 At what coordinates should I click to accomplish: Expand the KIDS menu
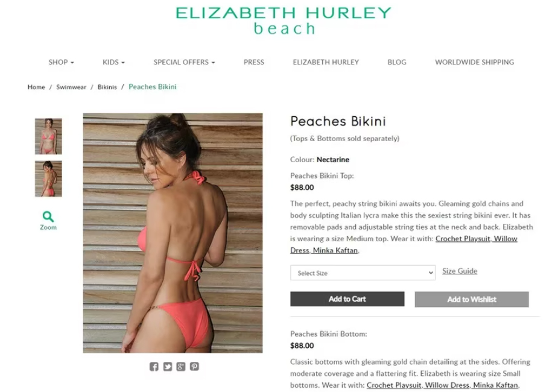pyautogui.click(x=113, y=62)
